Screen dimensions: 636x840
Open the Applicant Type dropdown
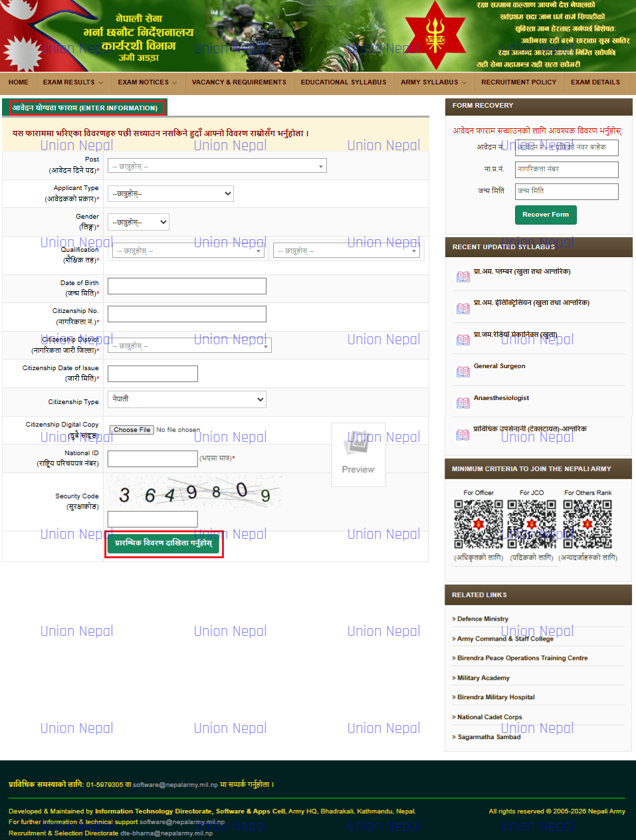tap(171, 193)
